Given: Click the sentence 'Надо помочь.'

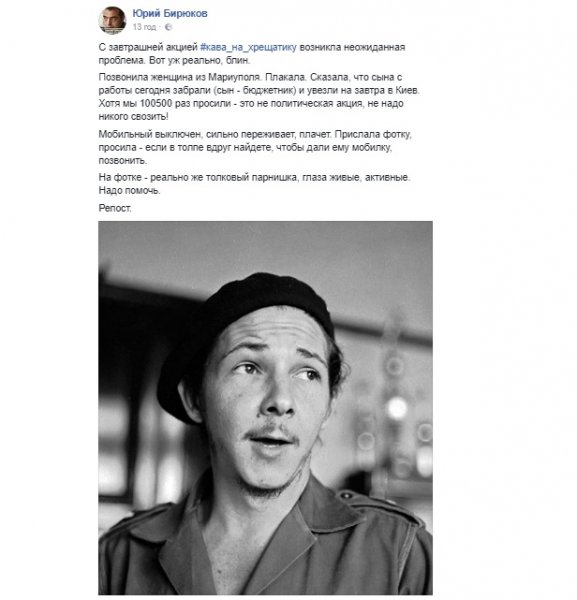Looking at the screenshot, I should point(130,190).
